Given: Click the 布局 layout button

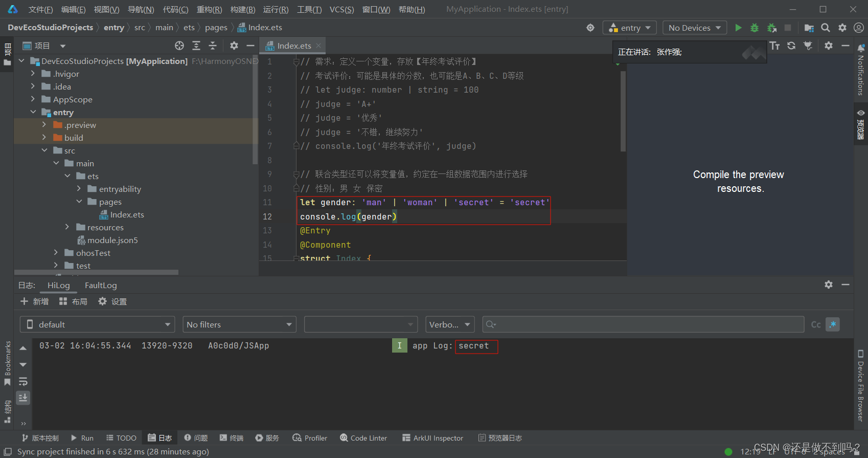Looking at the screenshot, I should [73, 301].
